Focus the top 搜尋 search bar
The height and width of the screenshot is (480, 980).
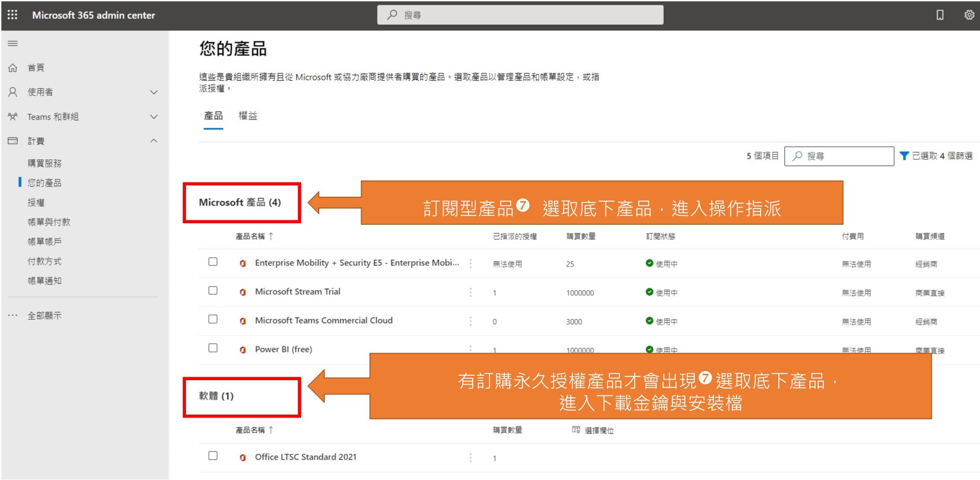[520, 15]
